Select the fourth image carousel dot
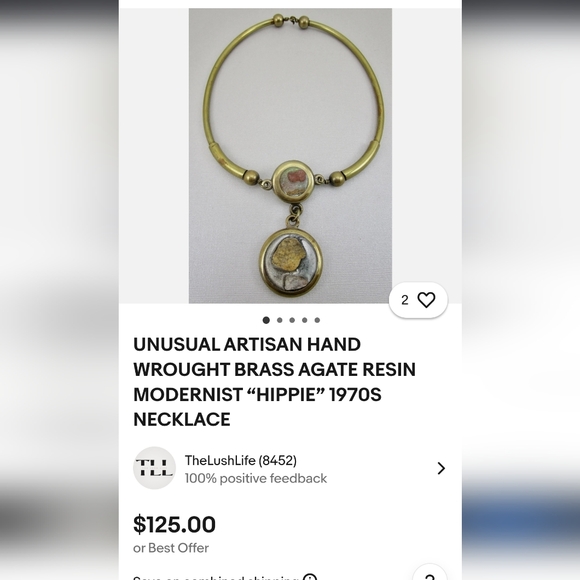This screenshot has height=580, width=580. pos(304,320)
